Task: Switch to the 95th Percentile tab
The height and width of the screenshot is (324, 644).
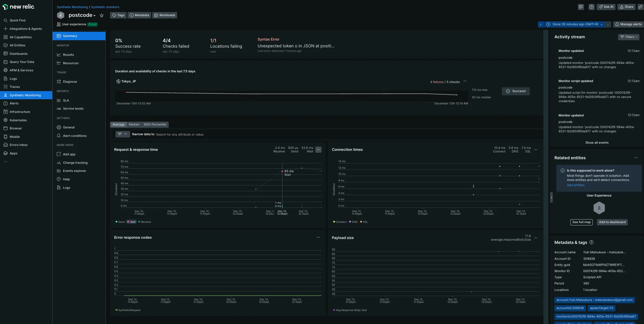Action: point(155,125)
